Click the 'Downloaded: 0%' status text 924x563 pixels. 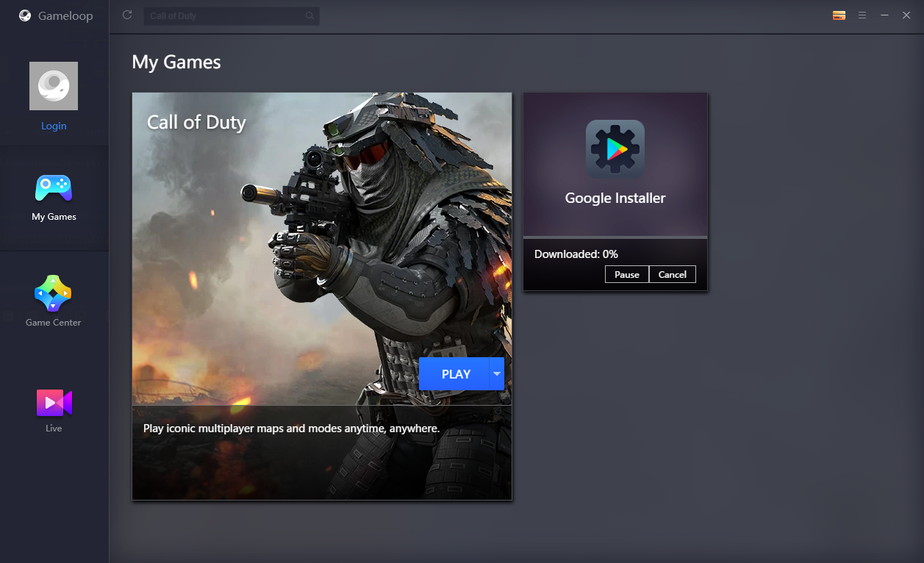click(x=576, y=254)
